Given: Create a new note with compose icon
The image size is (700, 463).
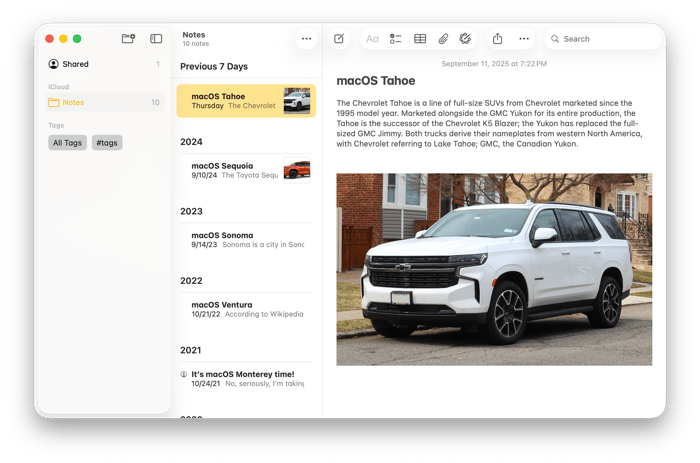Looking at the screenshot, I should click(x=339, y=39).
